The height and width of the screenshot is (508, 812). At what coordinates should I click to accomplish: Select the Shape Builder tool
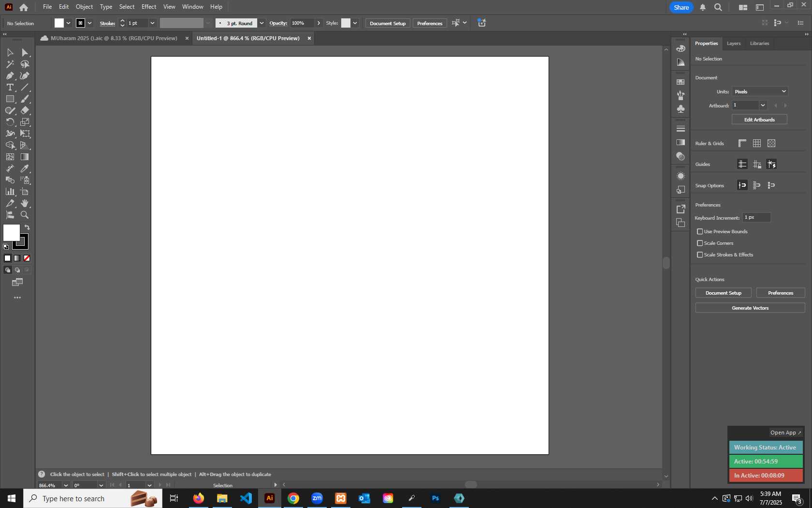[x=10, y=145]
